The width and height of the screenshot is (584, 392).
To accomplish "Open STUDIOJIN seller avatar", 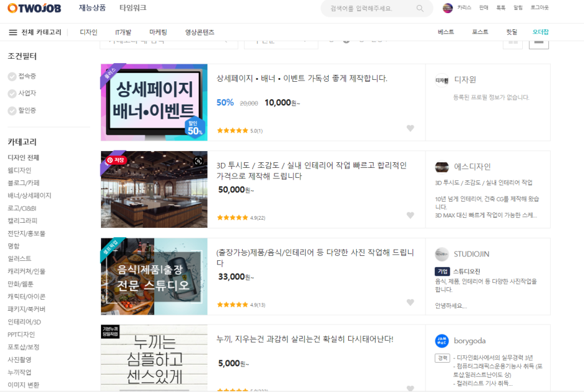I will (442, 254).
